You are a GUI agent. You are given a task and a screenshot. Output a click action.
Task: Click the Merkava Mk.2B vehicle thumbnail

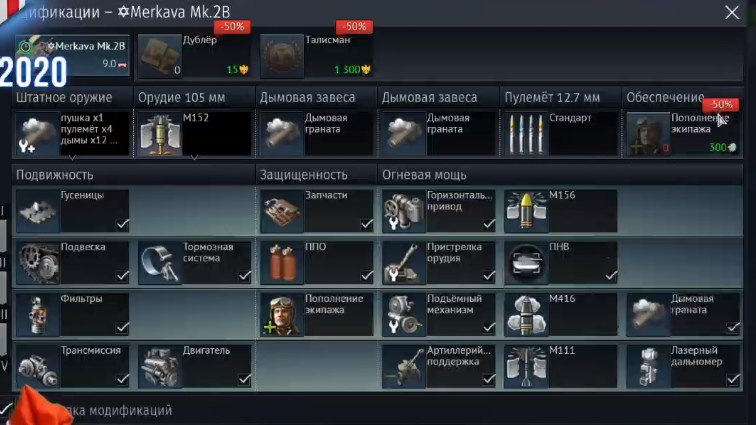tap(72, 55)
